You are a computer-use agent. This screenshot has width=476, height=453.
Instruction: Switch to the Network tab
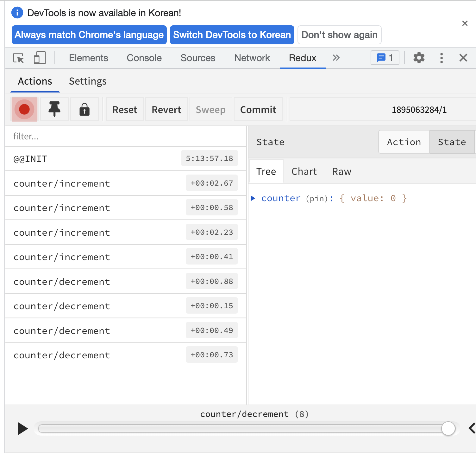252,58
